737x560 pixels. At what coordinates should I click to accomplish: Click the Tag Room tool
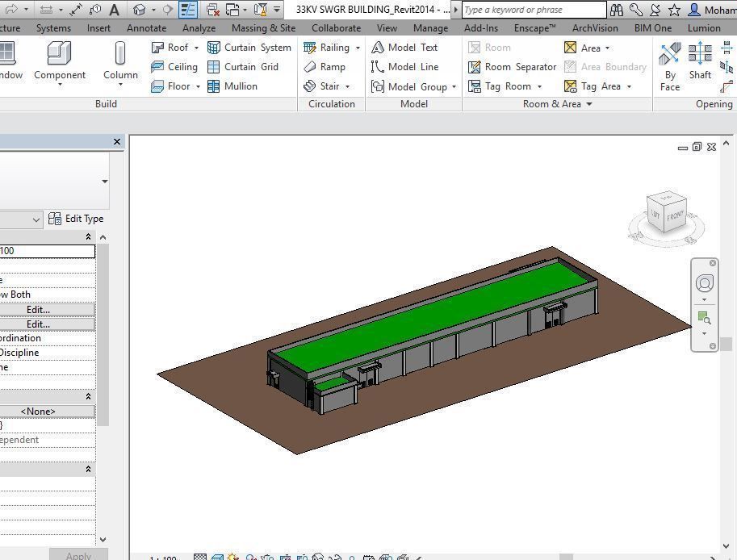tap(500, 86)
